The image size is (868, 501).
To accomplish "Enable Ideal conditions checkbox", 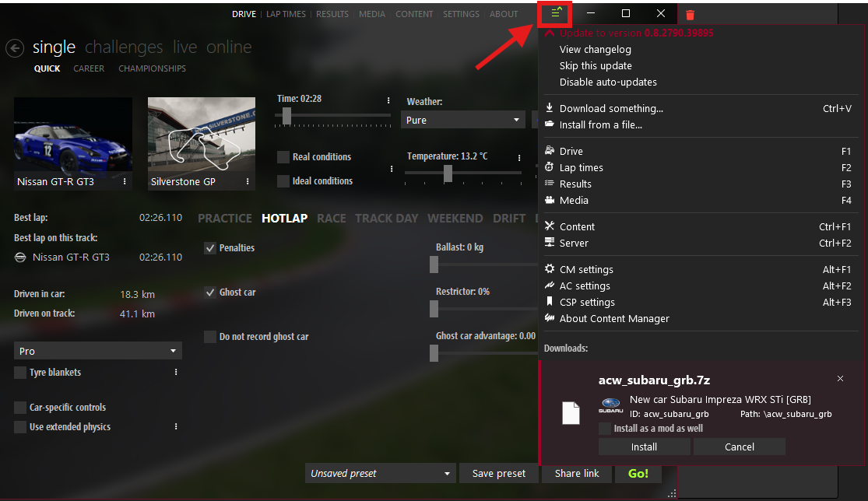I will (283, 180).
